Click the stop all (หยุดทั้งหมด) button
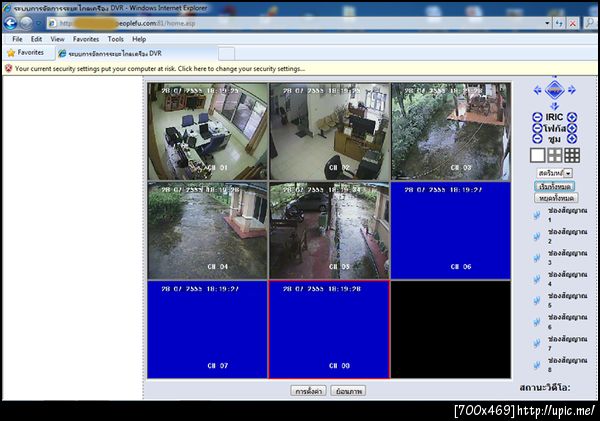 556,198
